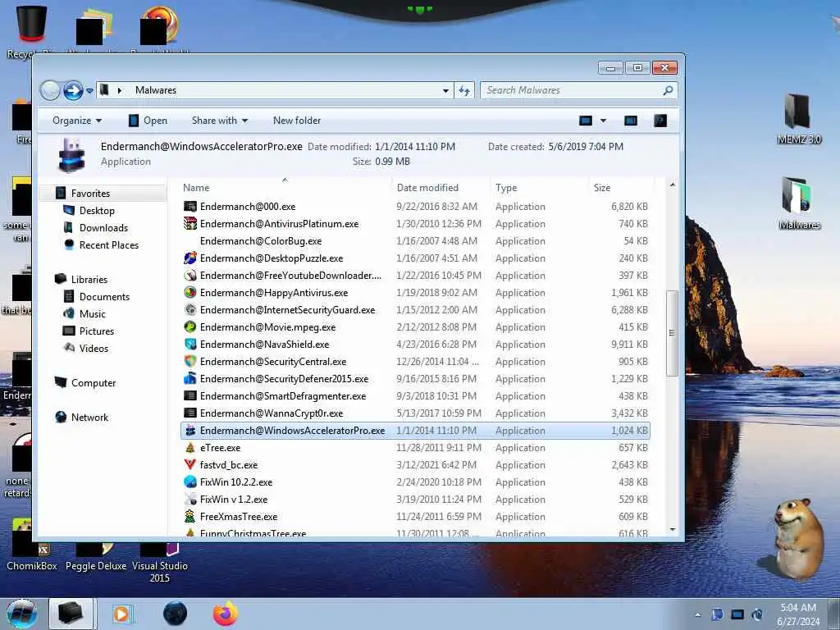Open the Music library
Viewport: 840px width, 630px height.
92,313
